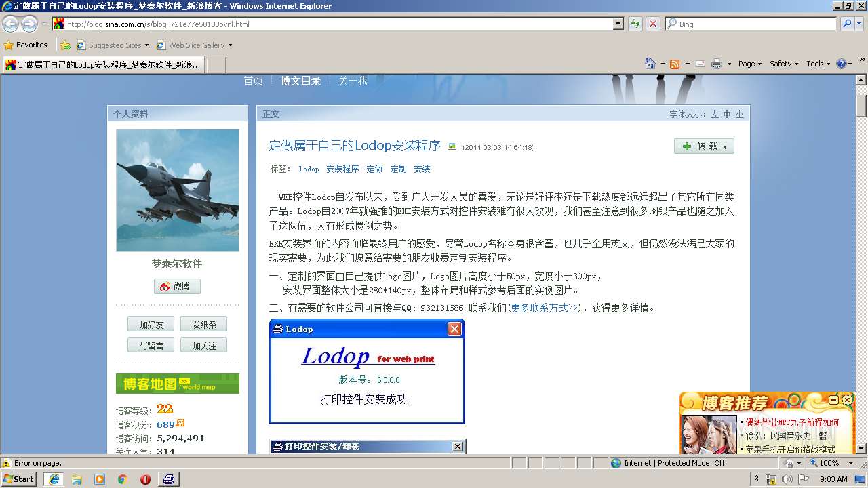Click the Print icon in command bar
The image size is (868, 488).
pos(717,64)
